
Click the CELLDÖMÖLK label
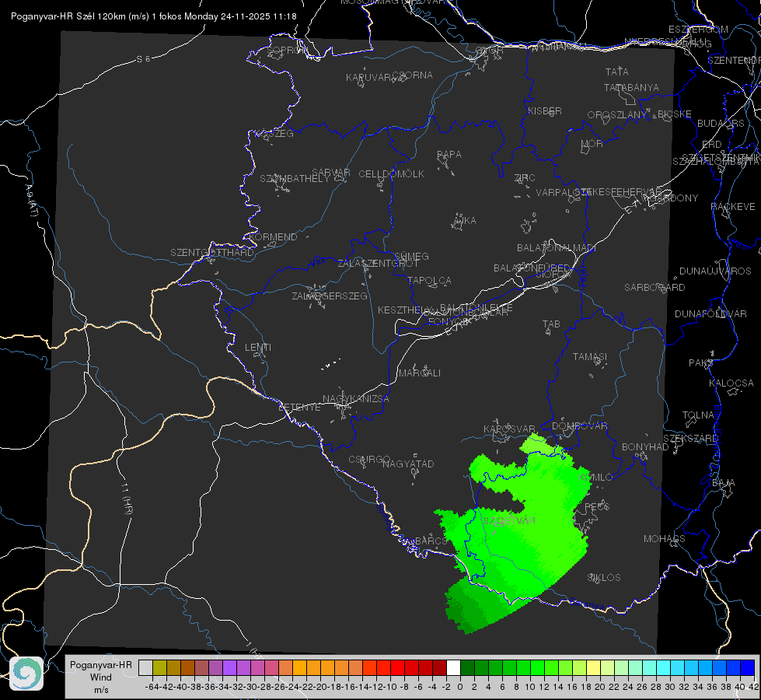391,174
